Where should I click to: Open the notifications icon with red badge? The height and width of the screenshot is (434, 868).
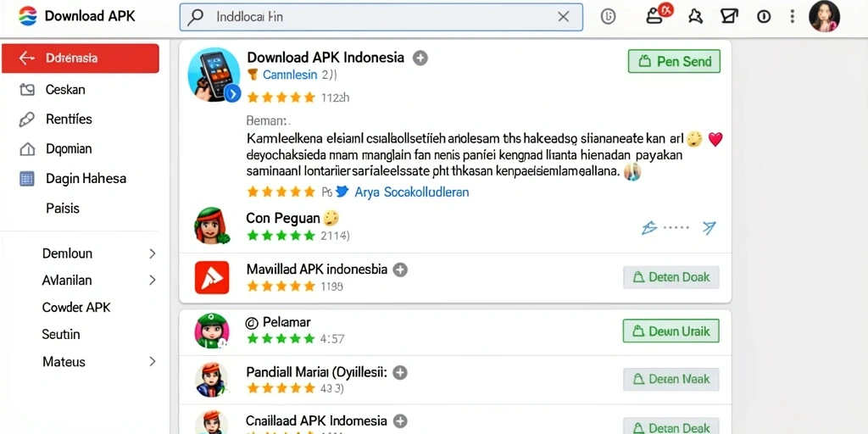(x=657, y=14)
